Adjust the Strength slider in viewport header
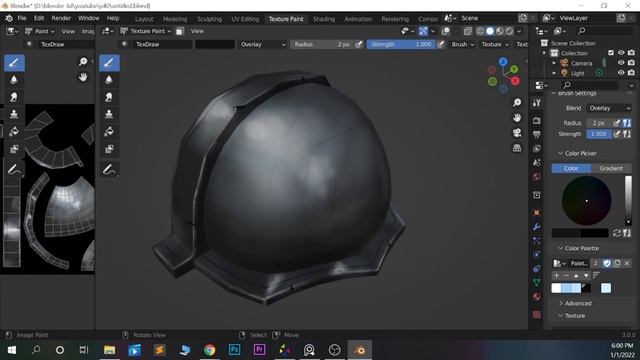 [400, 44]
